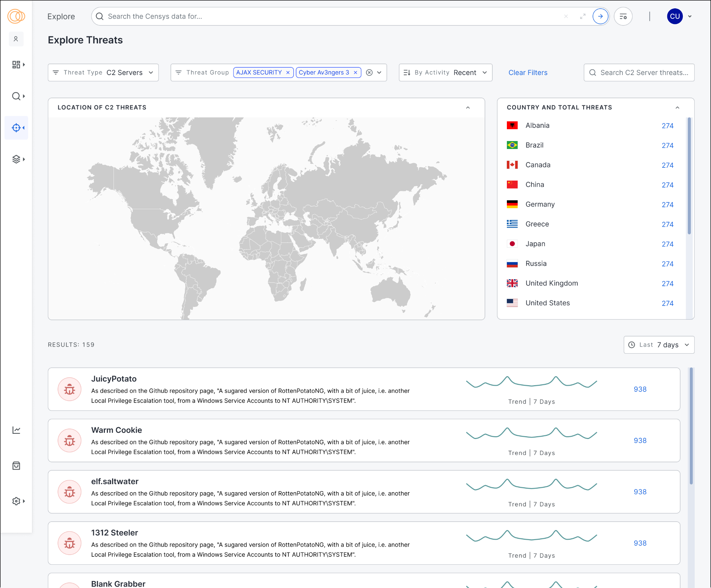Clear the top search bar X icon
The image size is (711, 588).
[x=566, y=16]
